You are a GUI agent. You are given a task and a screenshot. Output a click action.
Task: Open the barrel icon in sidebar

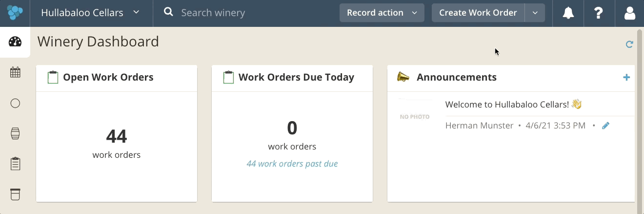click(15, 133)
